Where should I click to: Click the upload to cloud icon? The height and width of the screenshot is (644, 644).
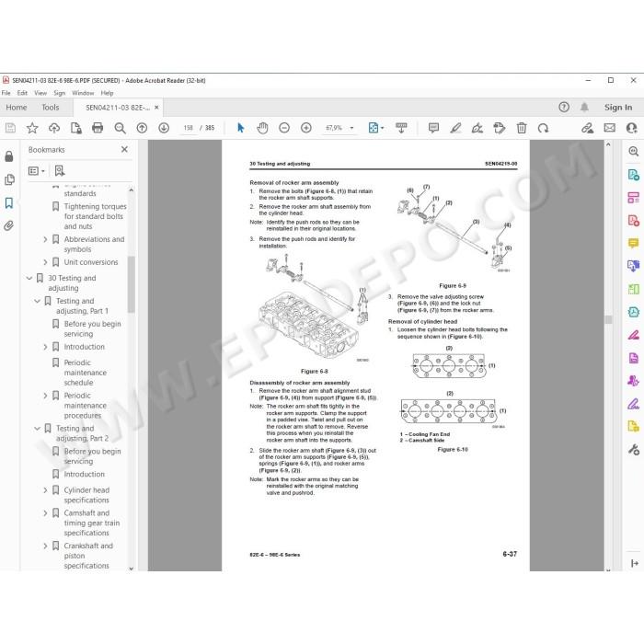pos(53,128)
